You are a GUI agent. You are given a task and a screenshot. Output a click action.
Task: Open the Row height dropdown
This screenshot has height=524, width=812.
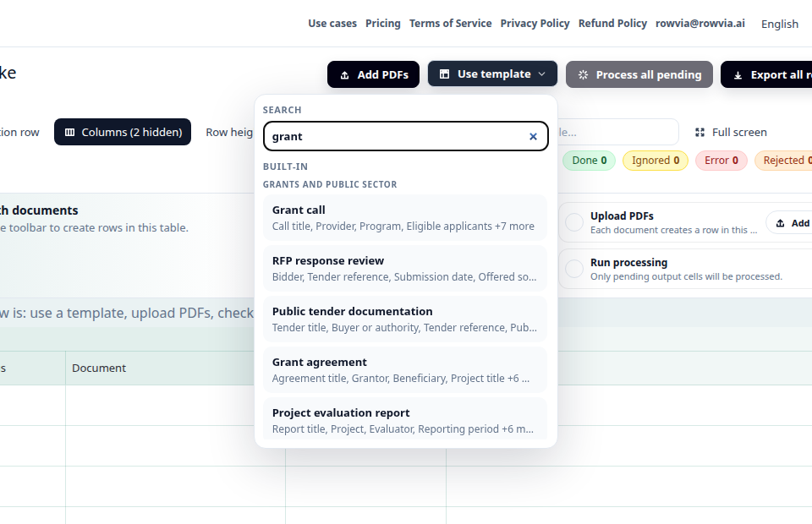tap(229, 133)
